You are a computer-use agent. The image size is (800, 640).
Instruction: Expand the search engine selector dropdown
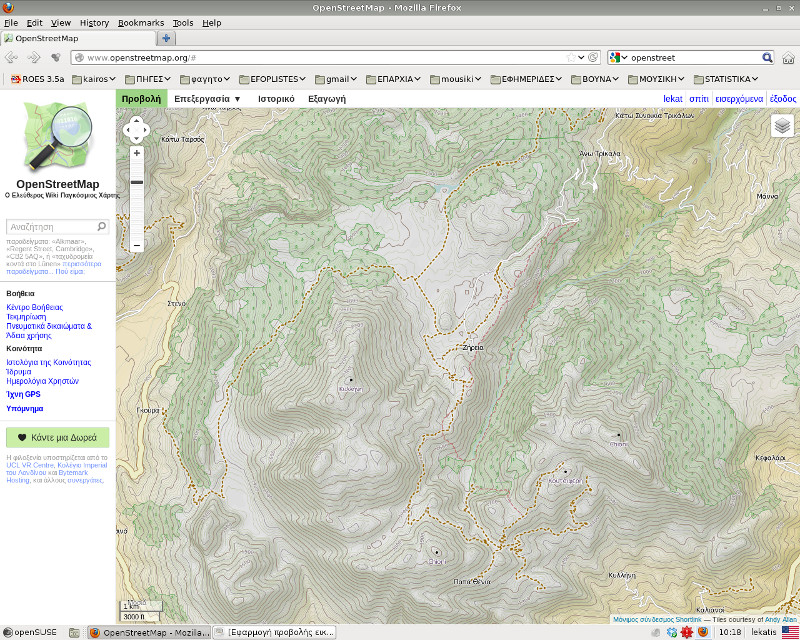(x=619, y=58)
